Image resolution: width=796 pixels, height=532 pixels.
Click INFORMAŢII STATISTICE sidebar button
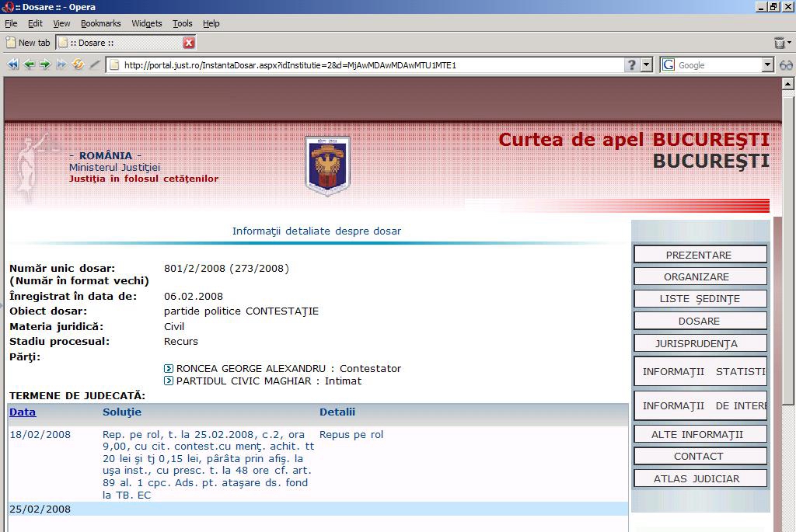[x=700, y=371]
